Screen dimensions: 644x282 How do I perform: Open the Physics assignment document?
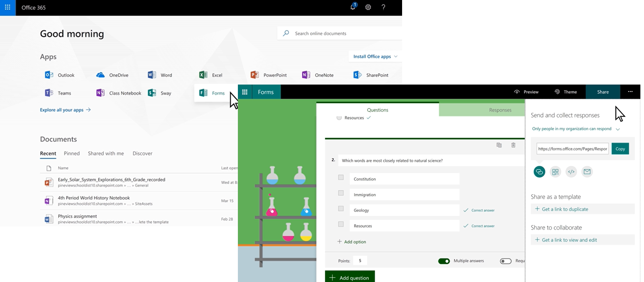(77, 216)
